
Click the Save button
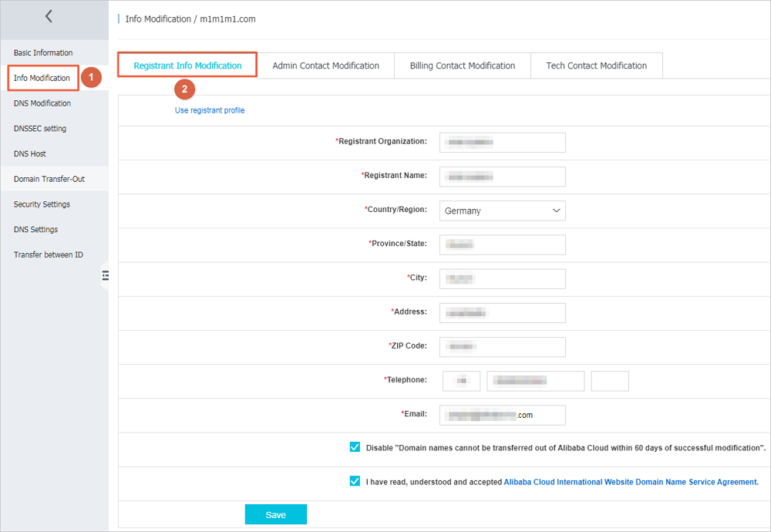pyautogui.click(x=275, y=514)
